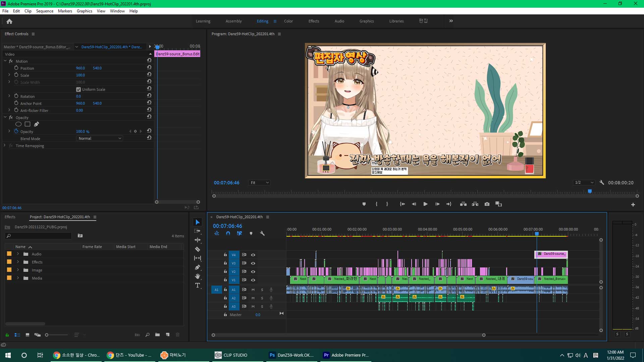644x362 pixels.
Task: Reset the Position parameter
Action: [x=149, y=67]
